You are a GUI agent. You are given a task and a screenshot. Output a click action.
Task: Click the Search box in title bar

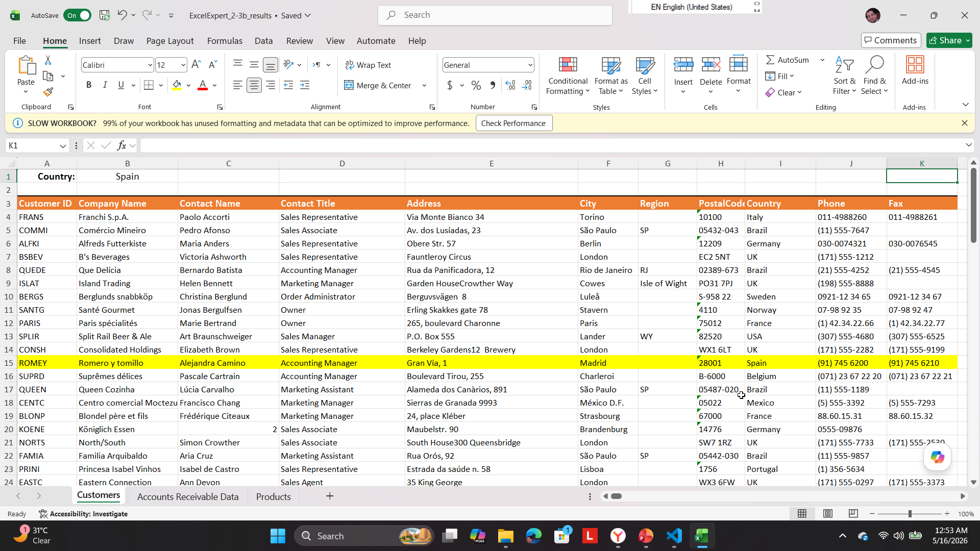[x=495, y=15]
